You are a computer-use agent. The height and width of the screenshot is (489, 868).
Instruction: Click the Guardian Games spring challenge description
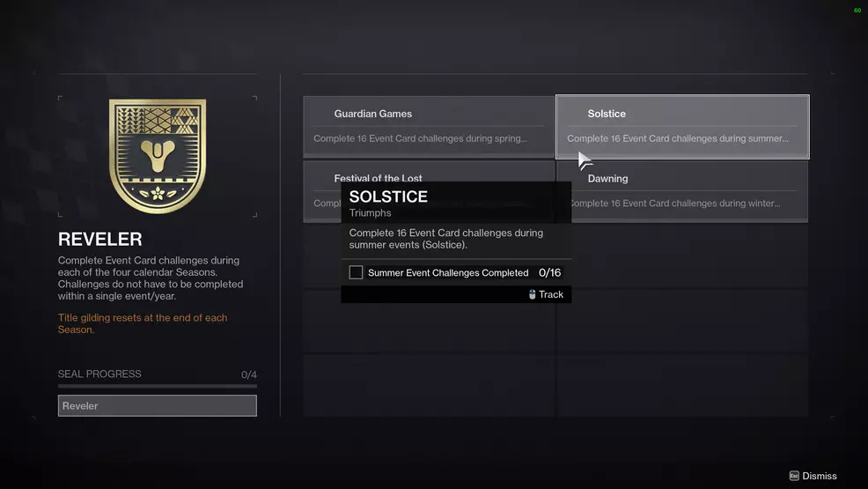420,138
